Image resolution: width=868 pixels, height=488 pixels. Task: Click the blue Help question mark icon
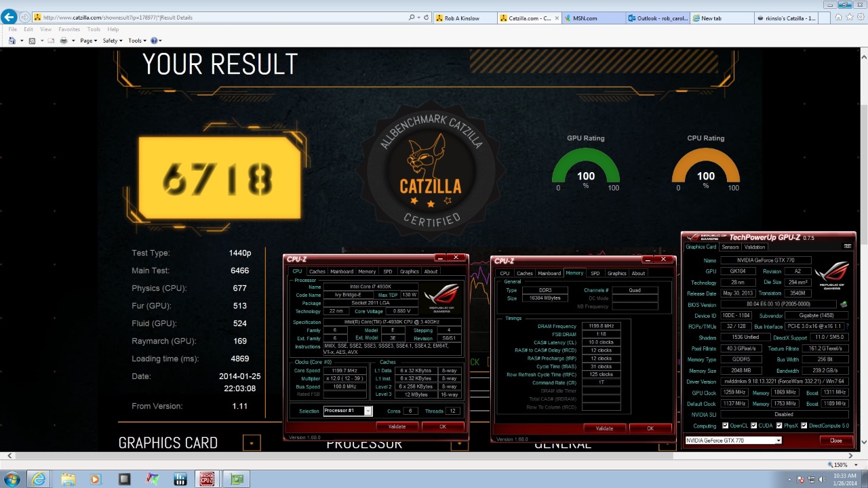(x=154, y=41)
